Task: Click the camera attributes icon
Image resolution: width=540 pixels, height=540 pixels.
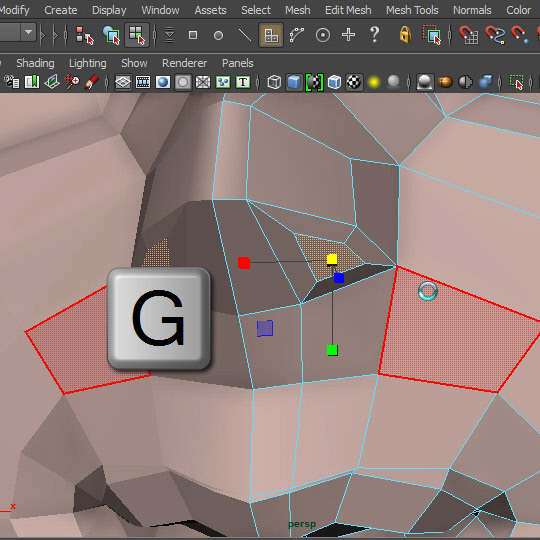Action: tap(12, 82)
